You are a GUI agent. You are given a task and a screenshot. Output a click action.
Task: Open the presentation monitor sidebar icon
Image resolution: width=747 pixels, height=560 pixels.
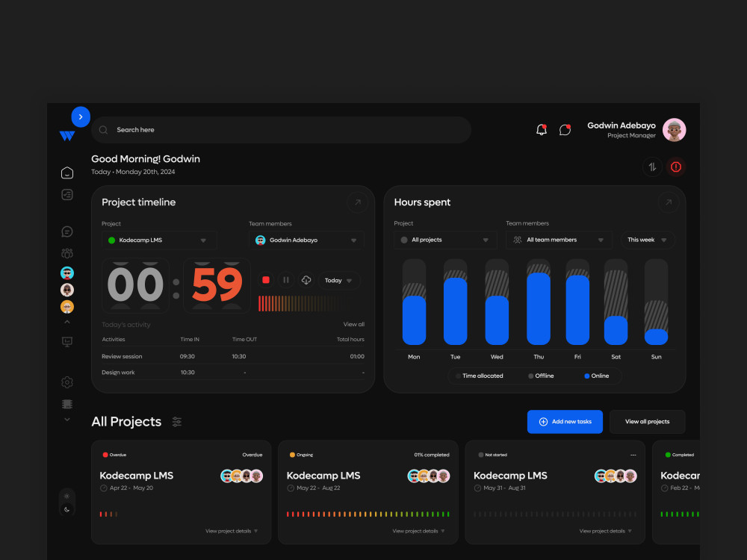click(x=67, y=341)
